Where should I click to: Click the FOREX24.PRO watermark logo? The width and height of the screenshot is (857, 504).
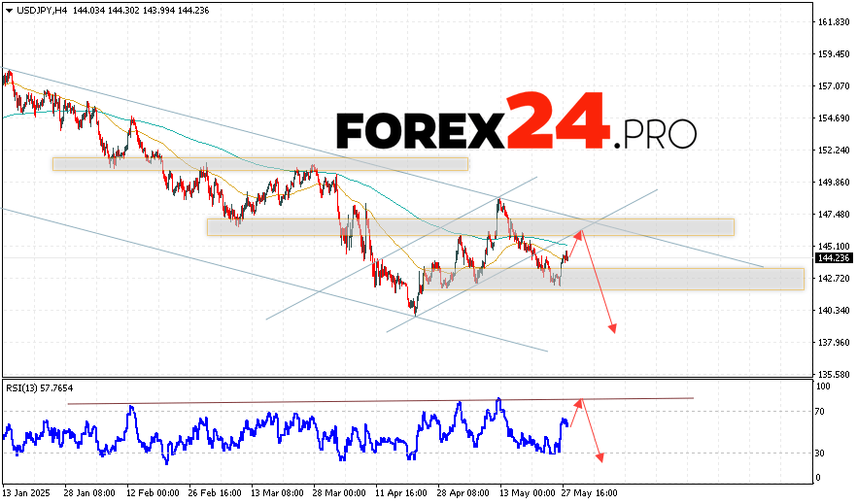pos(516,121)
